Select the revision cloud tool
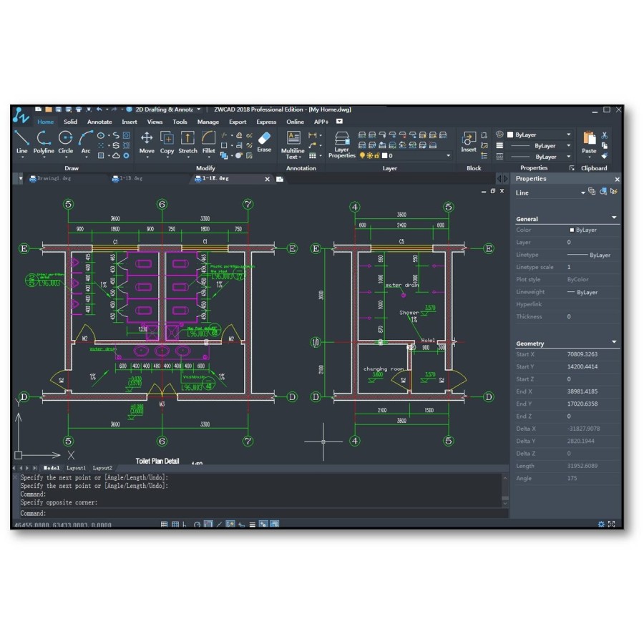Screen dimensions: 644x644 click(116, 156)
